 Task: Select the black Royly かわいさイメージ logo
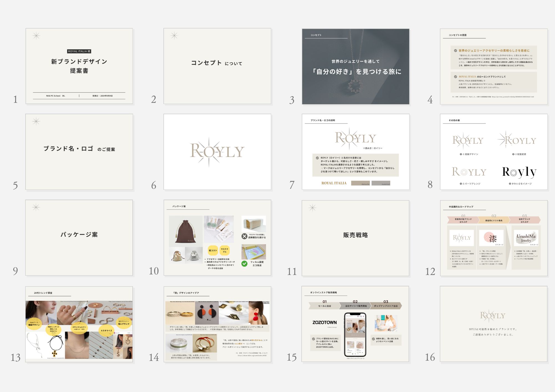tap(519, 172)
